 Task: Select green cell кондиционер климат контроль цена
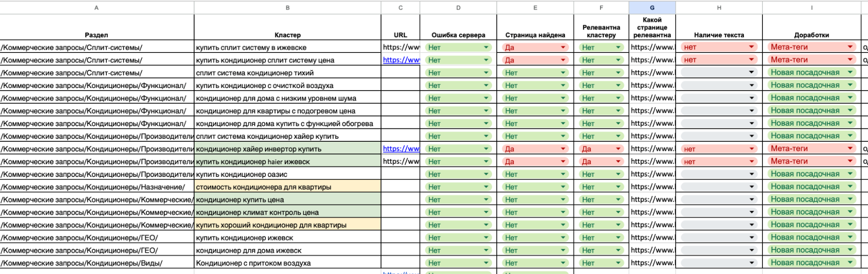point(287,212)
